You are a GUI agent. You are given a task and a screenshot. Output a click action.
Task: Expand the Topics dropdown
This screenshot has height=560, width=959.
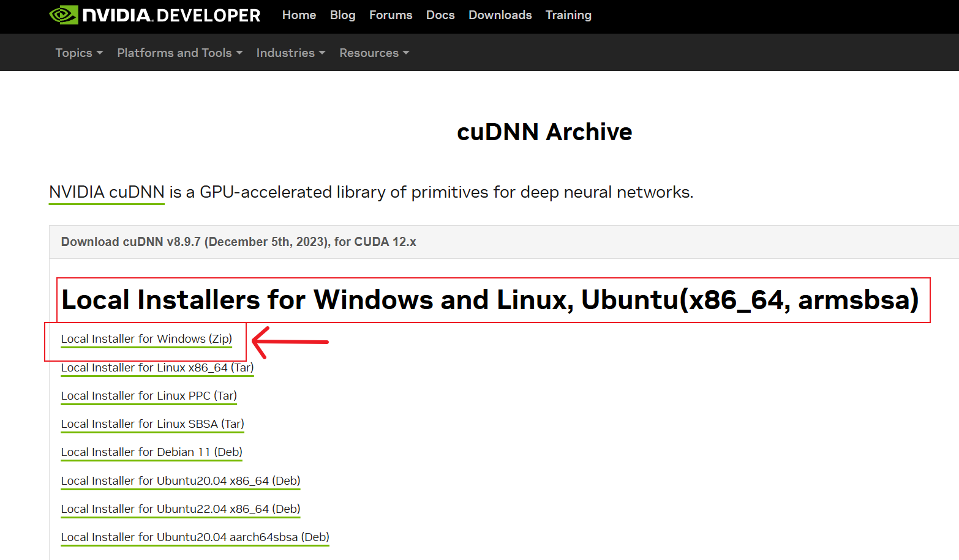click(79, 53)
